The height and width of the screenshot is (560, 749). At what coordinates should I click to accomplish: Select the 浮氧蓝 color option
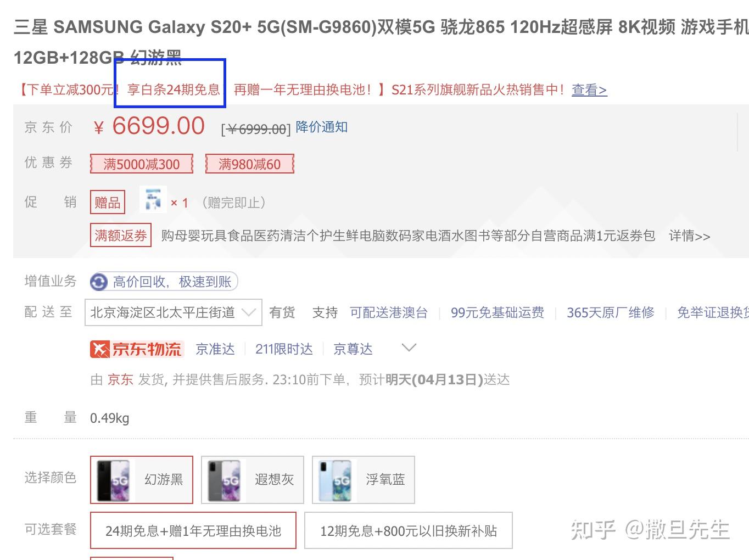(x=364, y=480)
